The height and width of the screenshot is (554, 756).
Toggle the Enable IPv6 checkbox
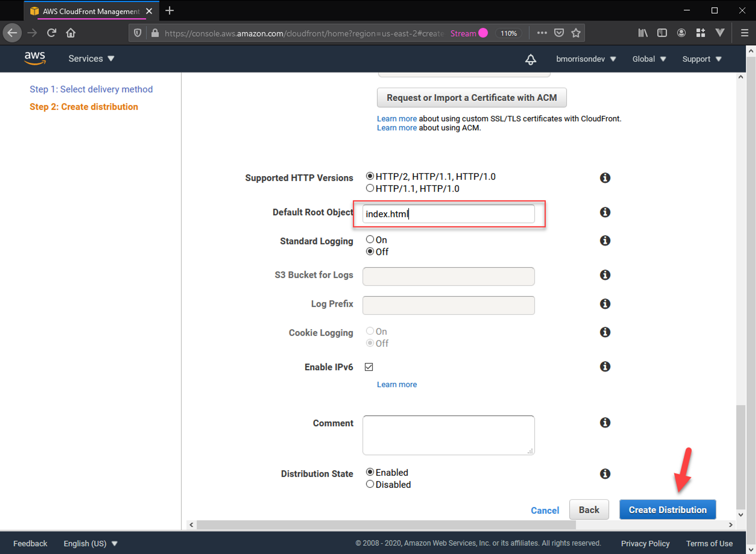pos(369,367)
